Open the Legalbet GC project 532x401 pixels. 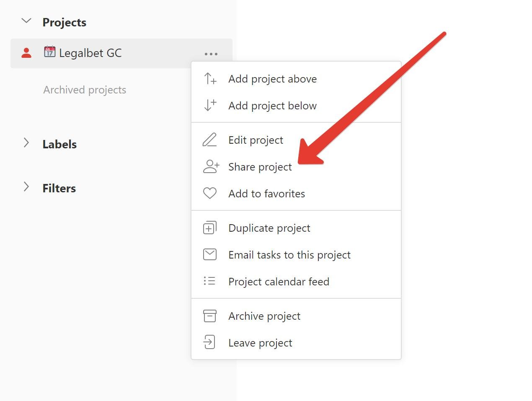coord(90,53)
